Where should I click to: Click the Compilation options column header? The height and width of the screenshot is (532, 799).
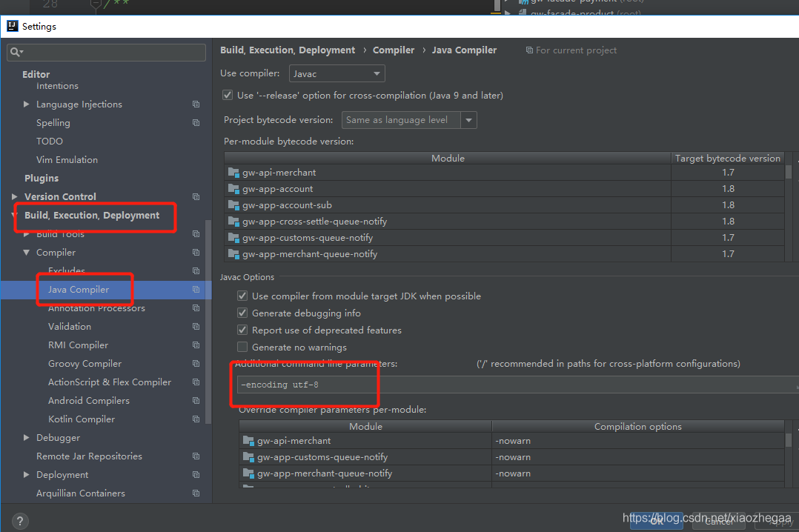(x=638, y=426)
